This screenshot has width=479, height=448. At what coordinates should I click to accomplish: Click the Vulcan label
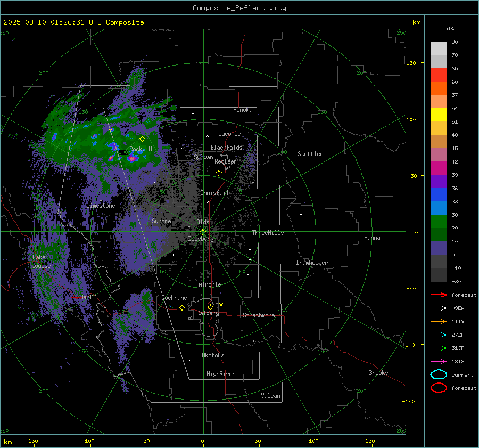pos(271,396)
